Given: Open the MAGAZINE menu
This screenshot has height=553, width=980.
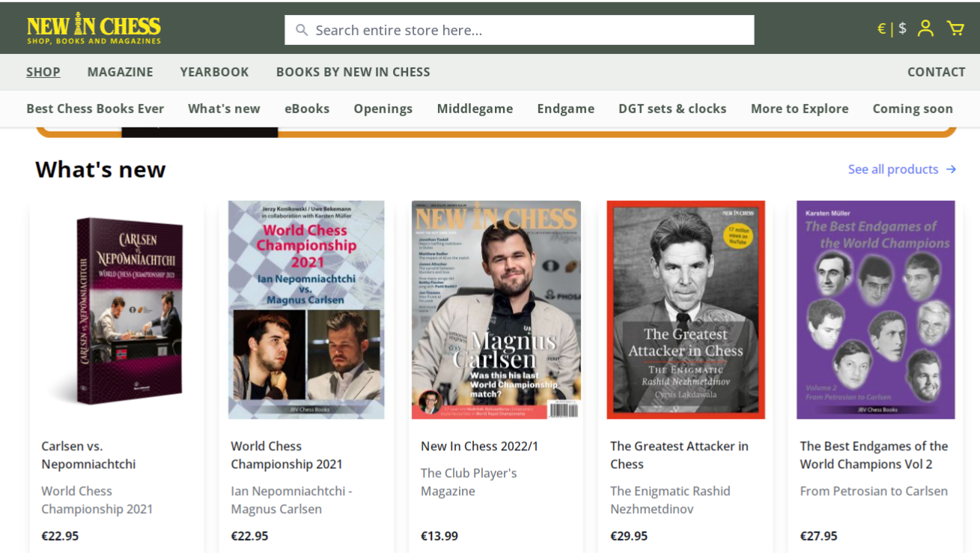Looking at the screenshot, I should (120, 72).
